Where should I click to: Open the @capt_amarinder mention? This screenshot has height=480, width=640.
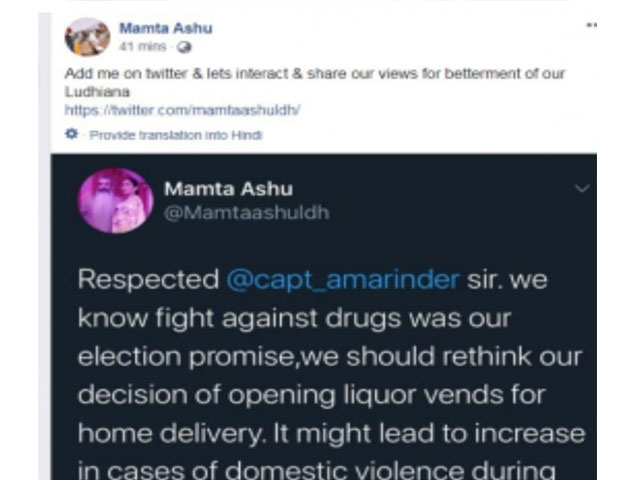pyautogui.click(x=343, y=280)
